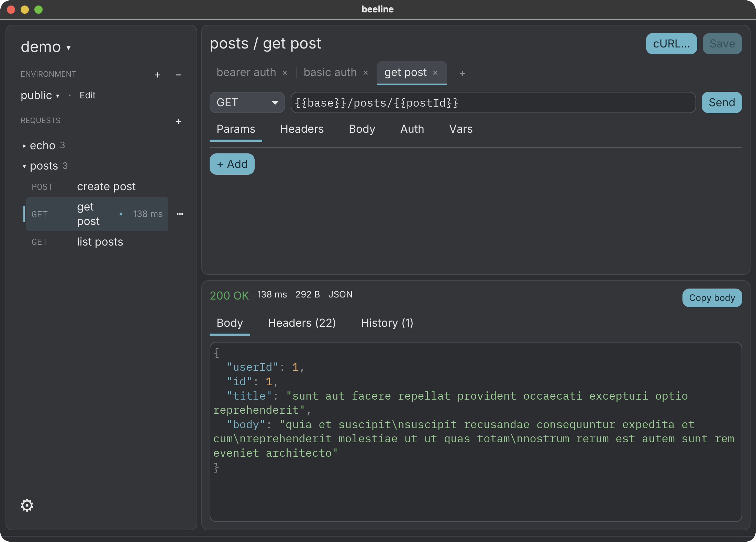Click the Copy body button

(712, 298)
